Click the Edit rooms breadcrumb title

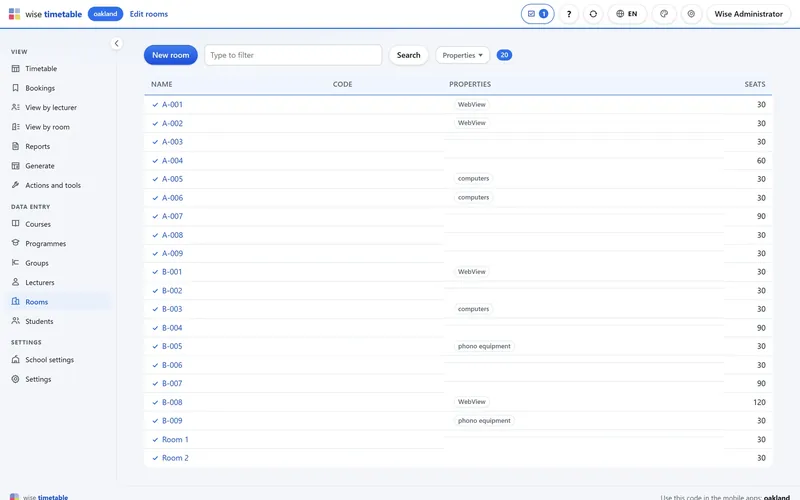click(x=148, y=14)
